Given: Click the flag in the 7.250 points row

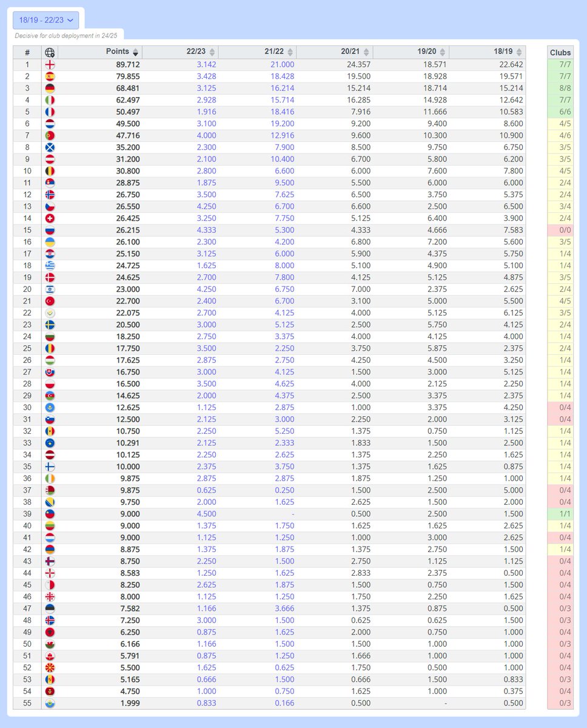Looking at the screenshot, I should [x=50, y=621].
